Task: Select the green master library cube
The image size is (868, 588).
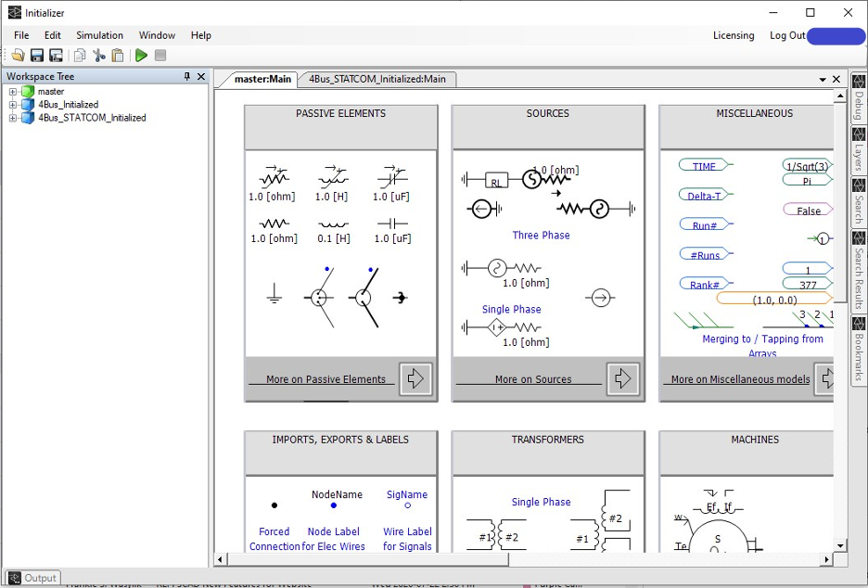Action: [x=28, y=92]
